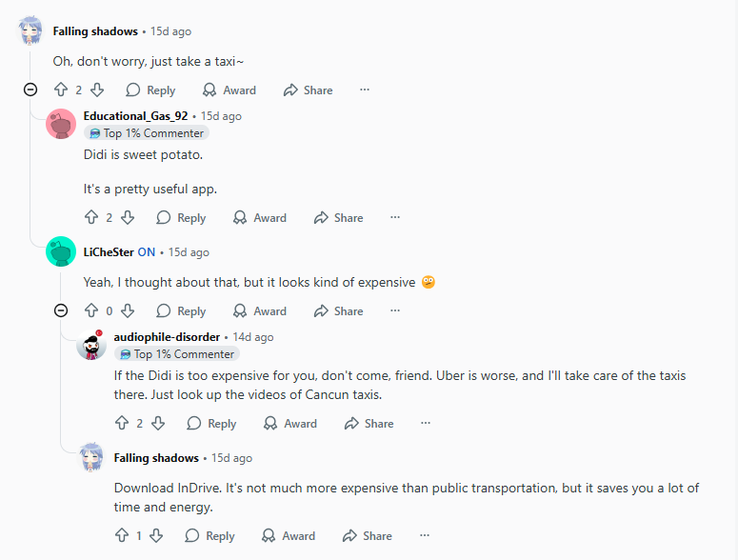Open audiophile-disorder's profile link

[167, 337]
